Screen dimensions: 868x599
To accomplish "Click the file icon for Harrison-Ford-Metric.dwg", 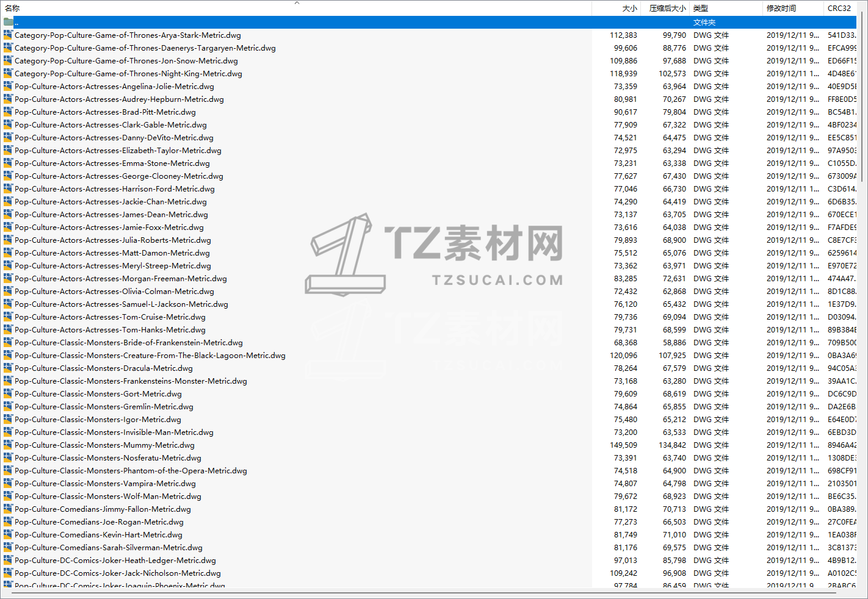I will [8, 189].
